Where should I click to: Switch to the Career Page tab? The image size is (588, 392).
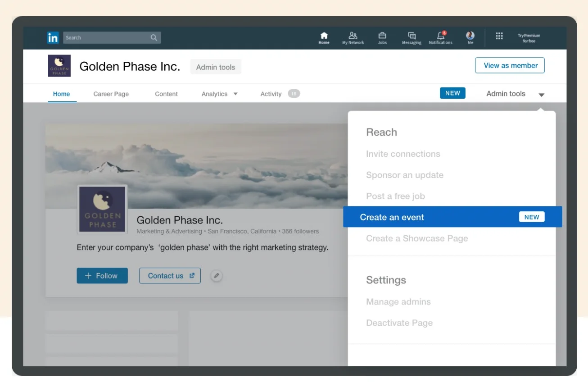coord(111,94)
